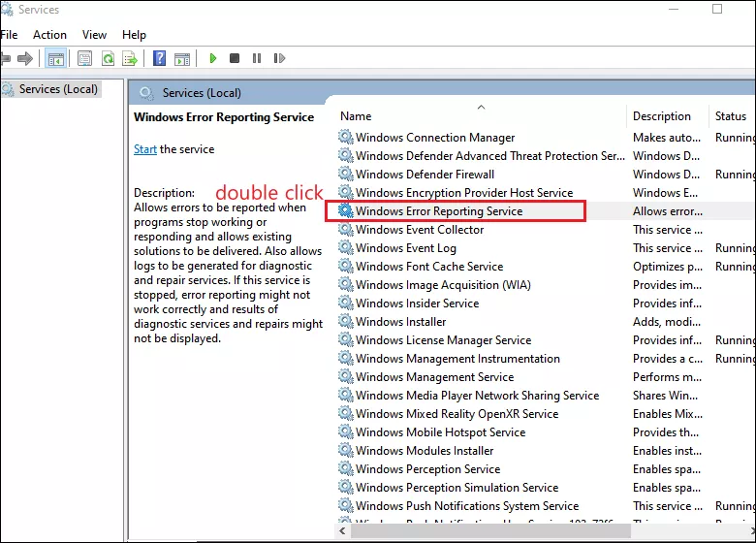The width and height of the screenshot is (756, 543).
Task: Open the Properties toolbar icon
Action: click(84, 59)
